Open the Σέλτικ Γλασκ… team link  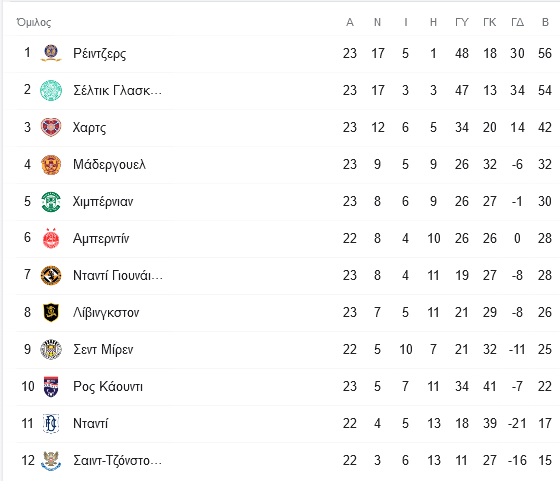[118, 90]
